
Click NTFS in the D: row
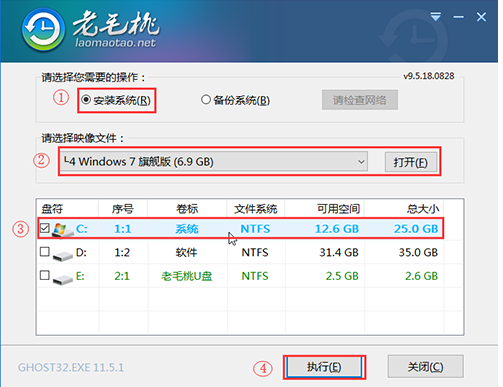pyautogui.click(x=255, y=252)
